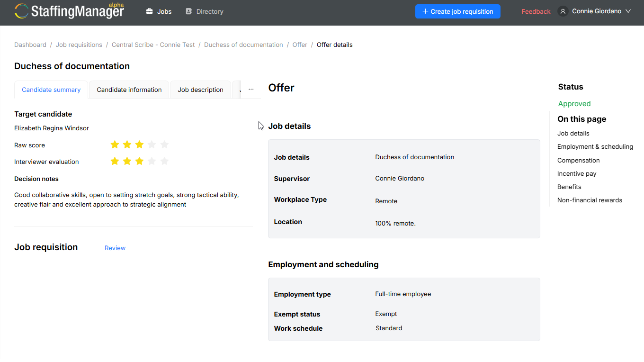Click the Directory contact-card icon
The image size is (644, 362).
pos(189,11)
